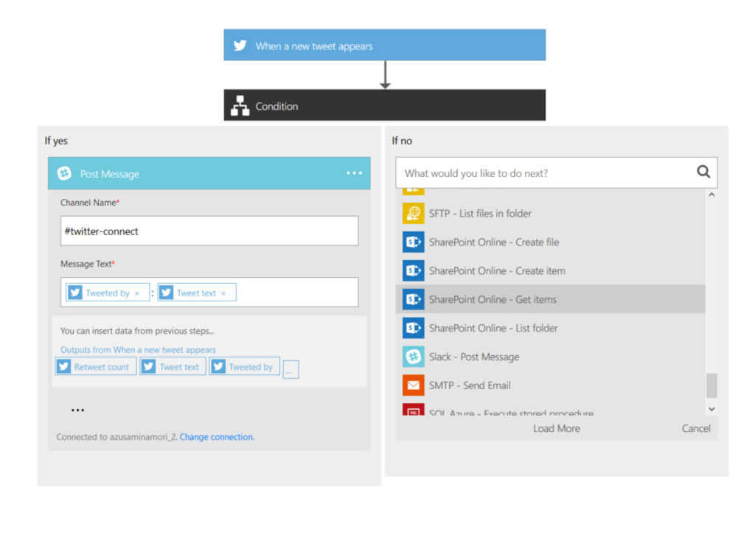Click the 'Channel Name' field label

coord(89,203)
